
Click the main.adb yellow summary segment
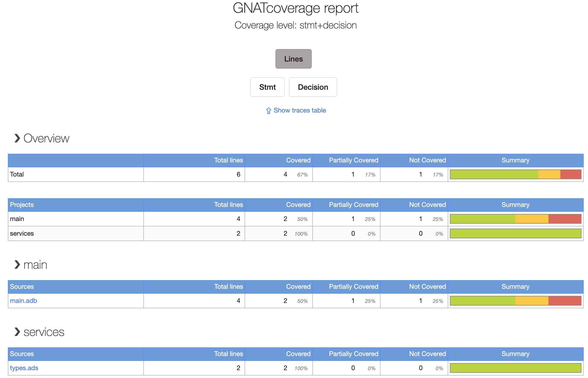[x=532, y=301]
